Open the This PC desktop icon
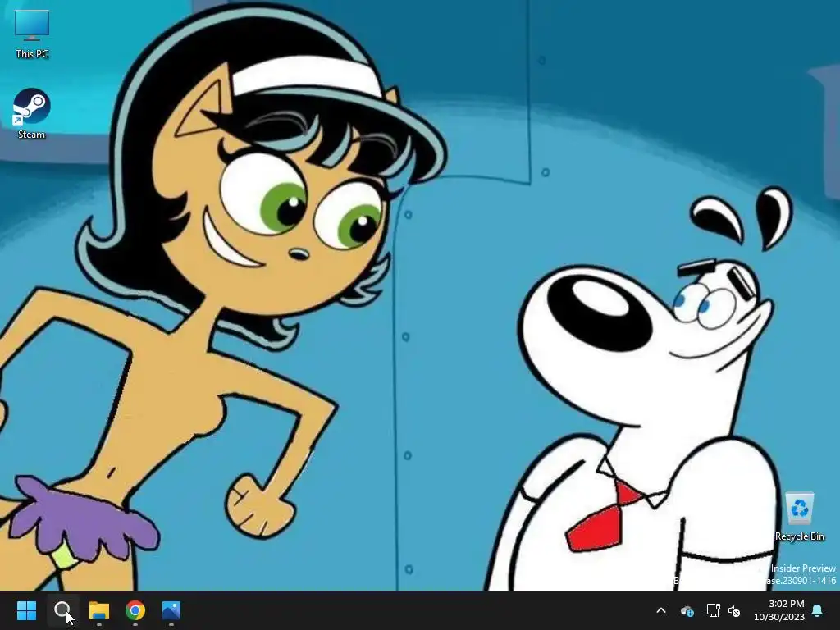840x630 pixels. [32, 34]
